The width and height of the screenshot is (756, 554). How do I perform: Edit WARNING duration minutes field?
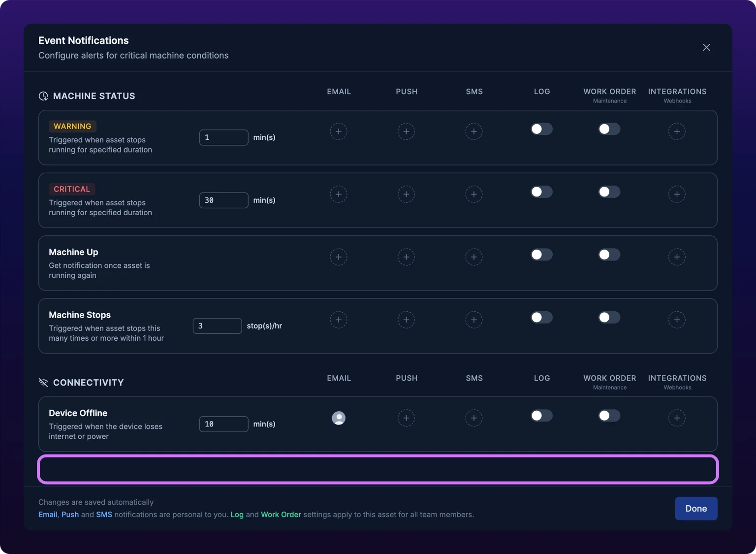click(x=223, y=137)
